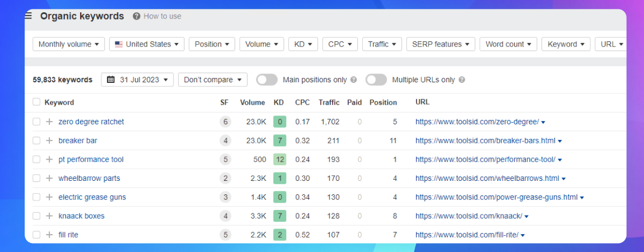This screenshot has width=644, height=252.
Task: Click SERP features badge for knaack boxes
Action: (225, 216)
